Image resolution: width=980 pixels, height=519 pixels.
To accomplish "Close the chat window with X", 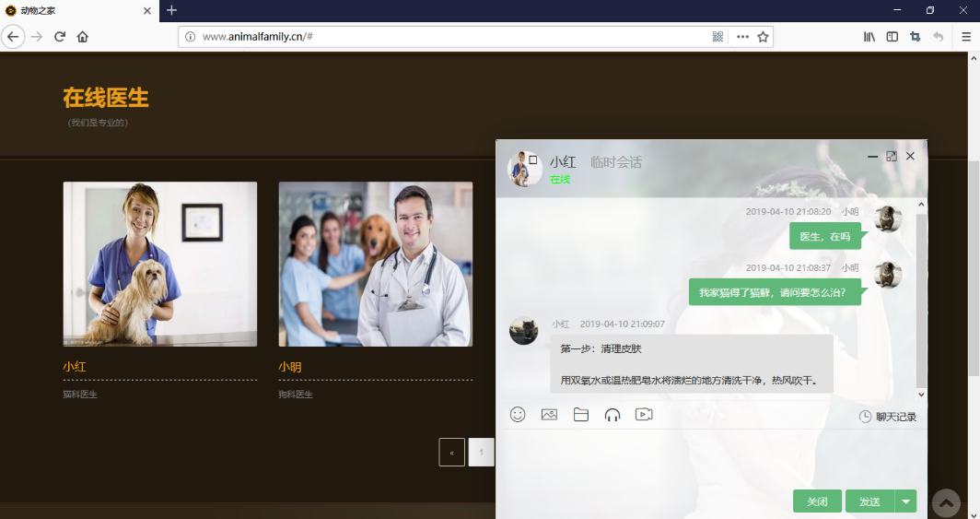I will coord(910,157).
